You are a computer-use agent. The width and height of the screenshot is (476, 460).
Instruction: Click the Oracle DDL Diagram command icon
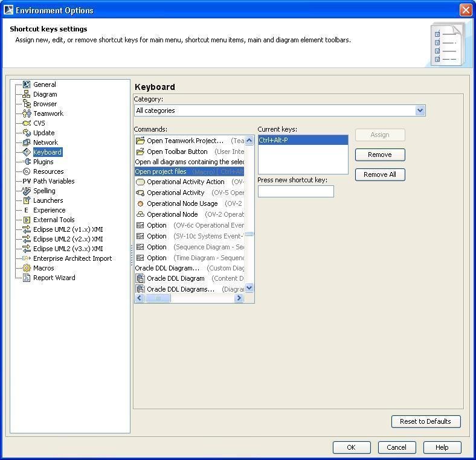point(140,278)
